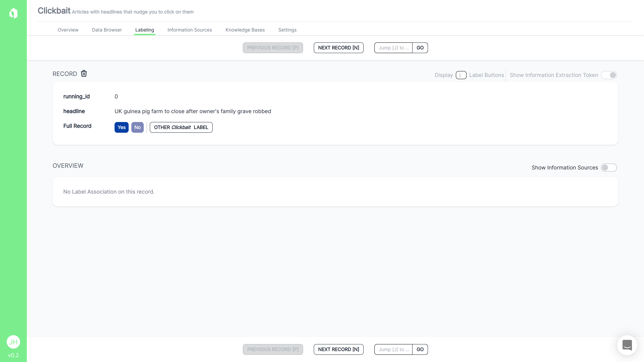Toggle Show Information Extraction Token switch
Viewport: 644px width, 362px height.
click(x=609, y=75)
